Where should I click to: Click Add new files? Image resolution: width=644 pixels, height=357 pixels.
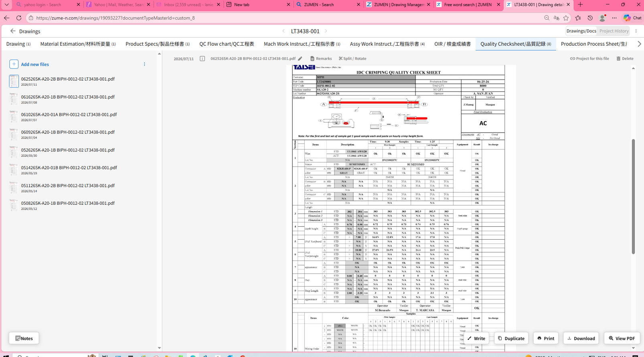[x=29, y=64]
